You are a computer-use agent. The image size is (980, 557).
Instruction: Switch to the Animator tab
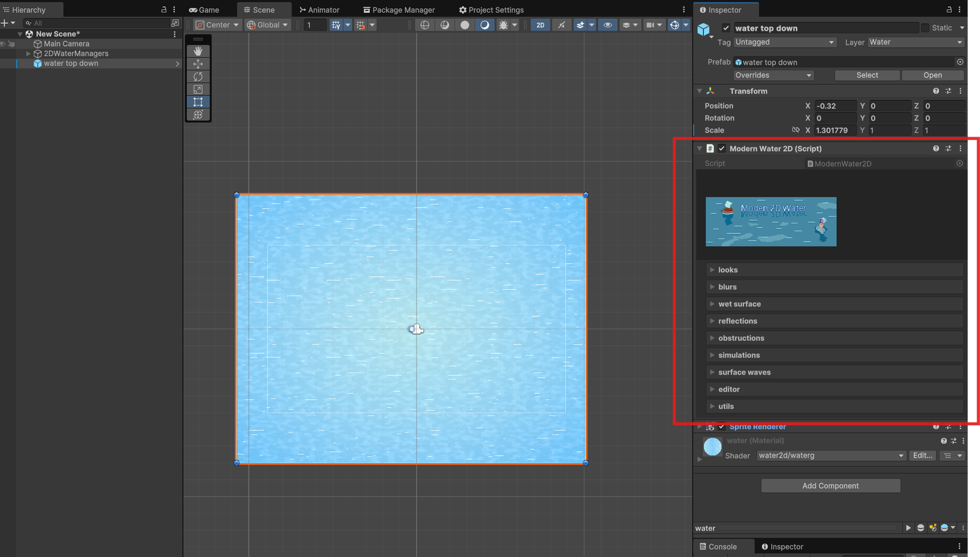pyautogui.click(x=319, y=10)
